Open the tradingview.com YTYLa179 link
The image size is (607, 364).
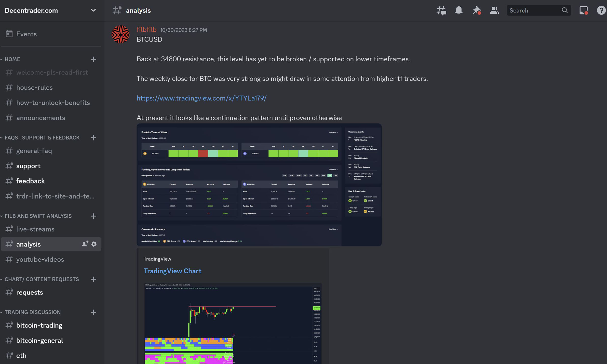[x=201, y=98]
